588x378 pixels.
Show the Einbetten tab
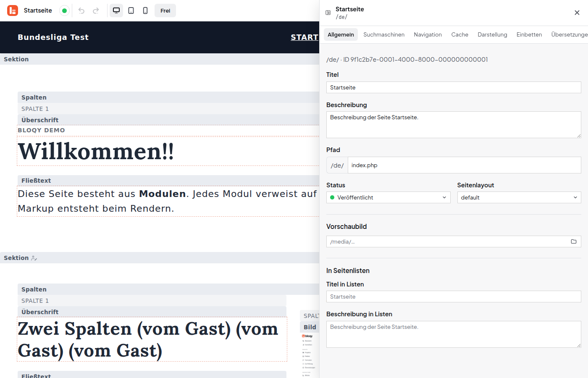point(529,34)
